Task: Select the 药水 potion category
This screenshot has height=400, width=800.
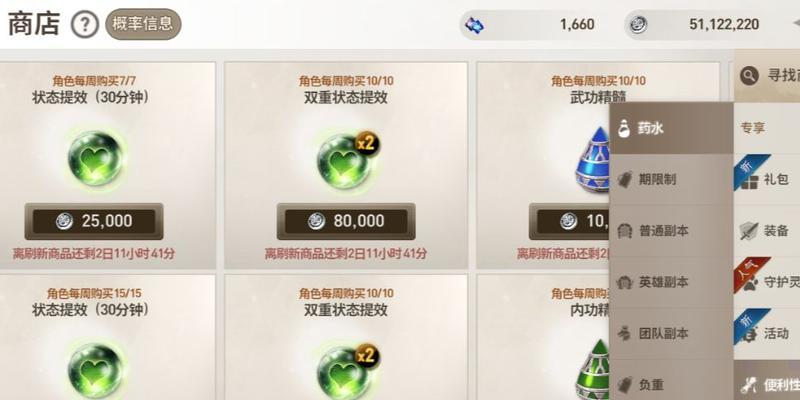Action: [671, 128]
